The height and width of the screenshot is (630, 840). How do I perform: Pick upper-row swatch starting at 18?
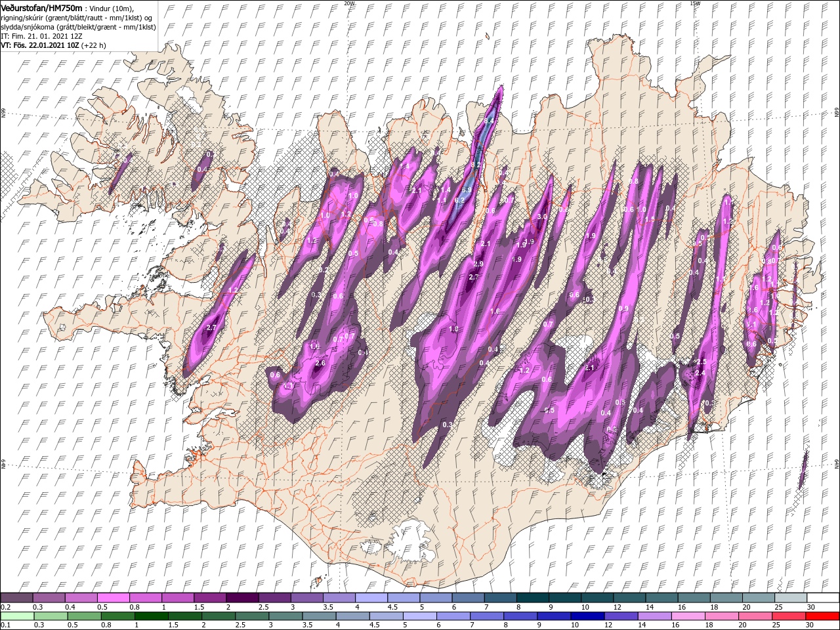[x=726, y=597]
